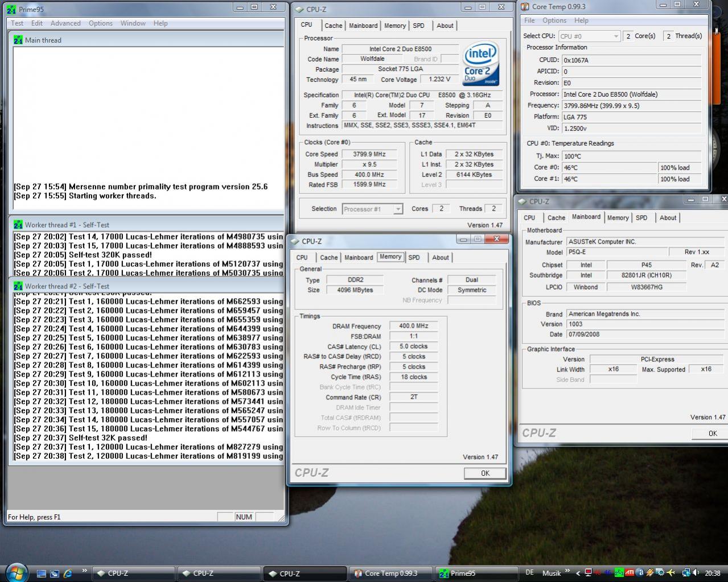Select Memory tab in CPU-Z CPU window
Image resolution: width=728 pixels, height=582 pixels.
pos(395,26)
